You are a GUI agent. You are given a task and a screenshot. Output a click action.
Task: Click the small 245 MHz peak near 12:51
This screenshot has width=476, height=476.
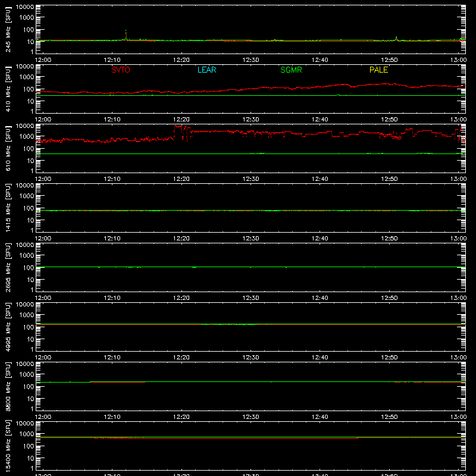(x=396, y=39)
